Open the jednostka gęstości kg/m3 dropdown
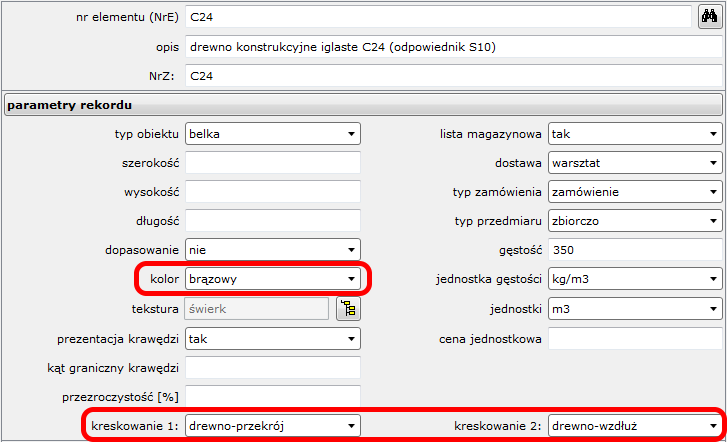 [634, 279]
